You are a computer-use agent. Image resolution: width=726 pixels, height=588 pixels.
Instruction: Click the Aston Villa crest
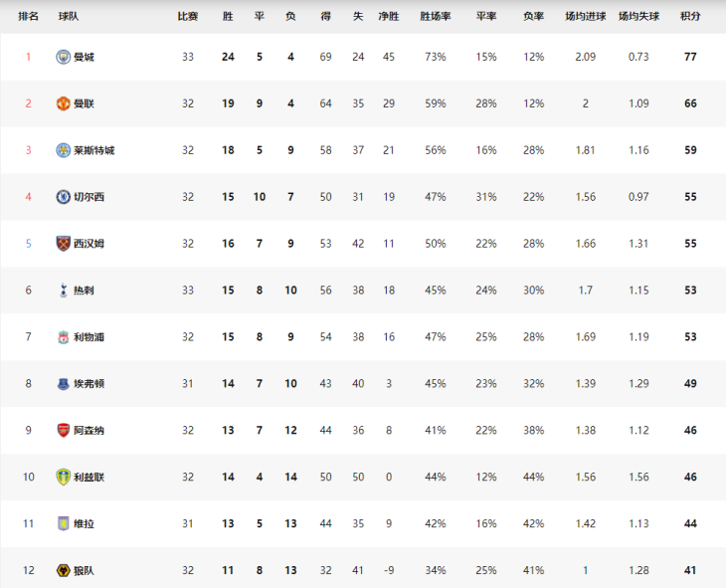point(63,523)
